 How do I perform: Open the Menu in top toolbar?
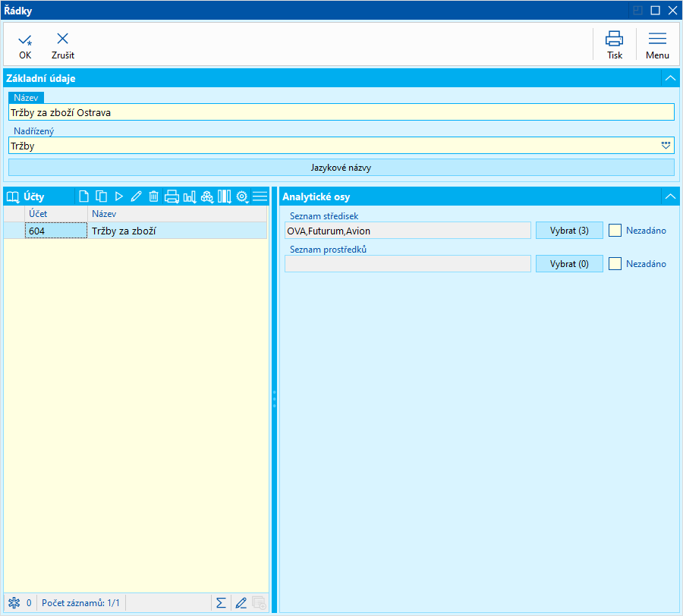(x=657, y=44)
